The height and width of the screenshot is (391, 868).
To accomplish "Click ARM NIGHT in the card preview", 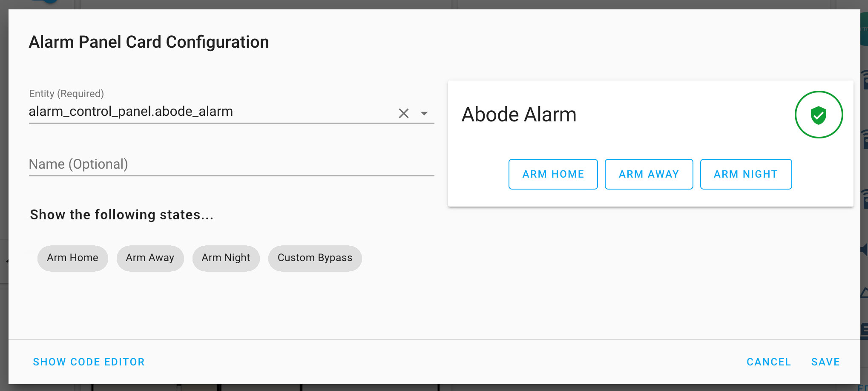I will (x=746, y=174).
